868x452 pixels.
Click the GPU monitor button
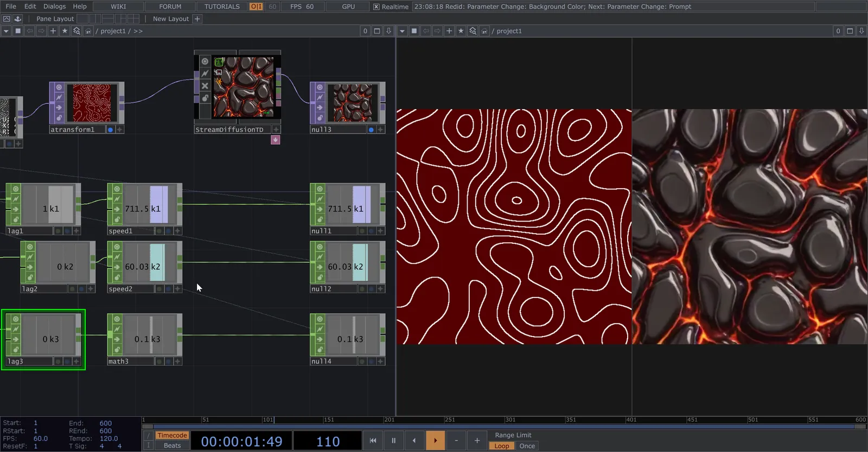pyautogui.click(x=348, y=7)
